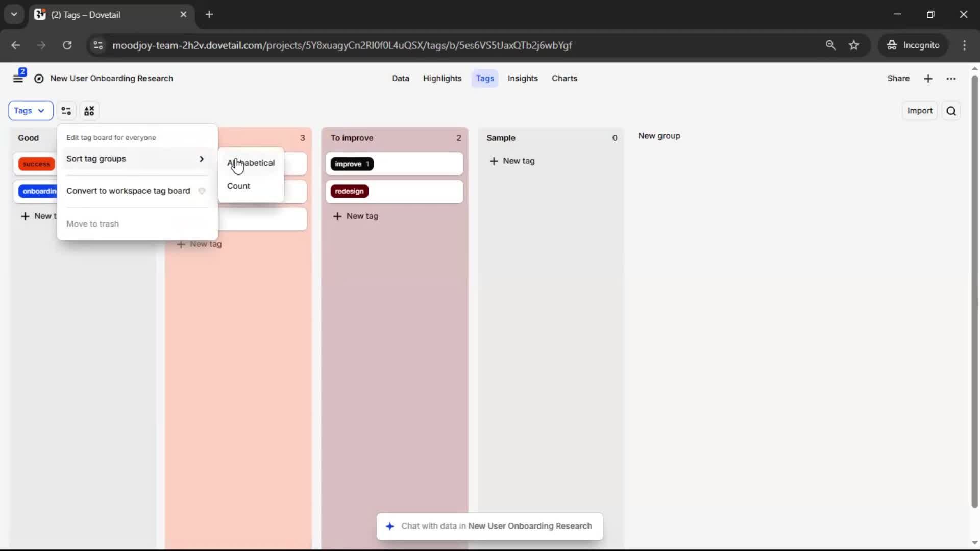The width and height of the screenshot is (980, 551).
Task: Open the hamburger menu with notification badge
Action: coord(18,78)
